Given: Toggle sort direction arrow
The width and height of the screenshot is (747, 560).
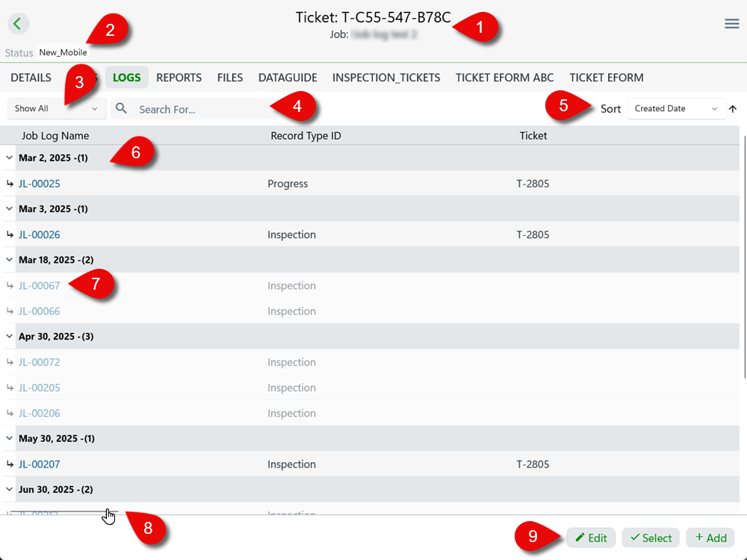Looking at the screenshot, I should pyautogui.click(x=733, y=108).
